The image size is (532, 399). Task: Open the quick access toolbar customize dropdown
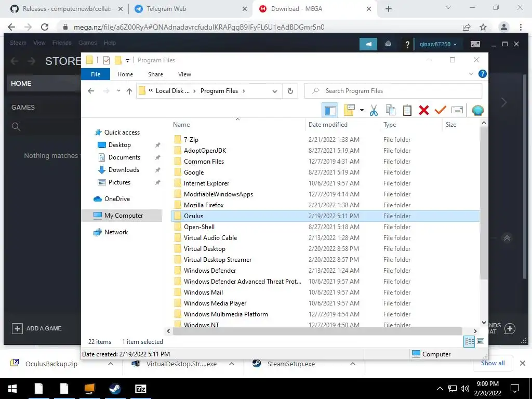coord(128,60)
